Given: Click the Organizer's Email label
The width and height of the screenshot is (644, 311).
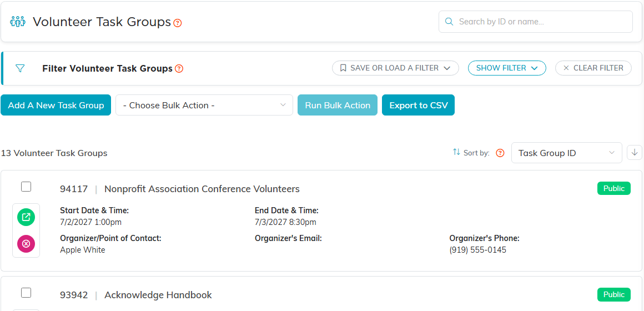Looking at the screenshot, I should coord(288,238).
